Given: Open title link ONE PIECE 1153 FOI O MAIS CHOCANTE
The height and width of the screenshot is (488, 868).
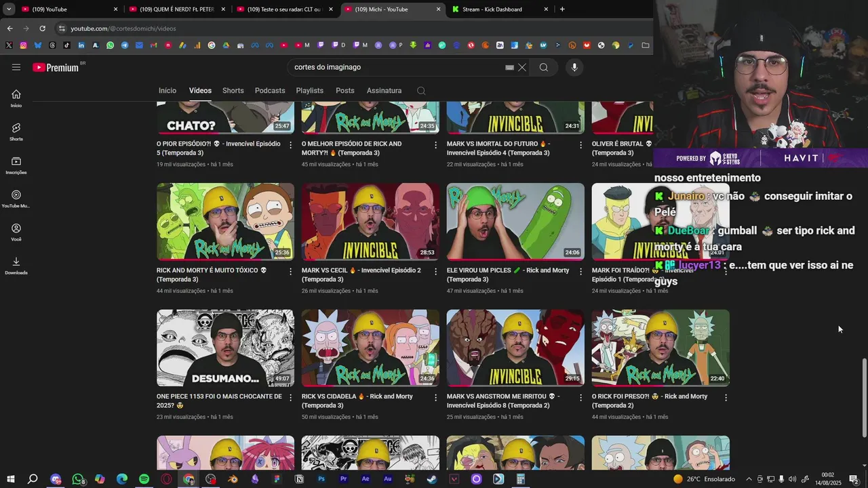Looking at the screenshot, I should click(x=219, y=401).
